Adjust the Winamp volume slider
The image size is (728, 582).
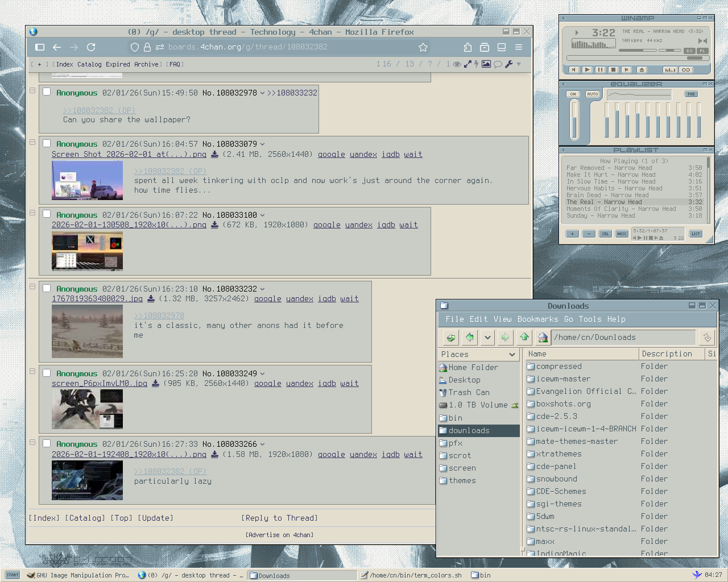638,50
